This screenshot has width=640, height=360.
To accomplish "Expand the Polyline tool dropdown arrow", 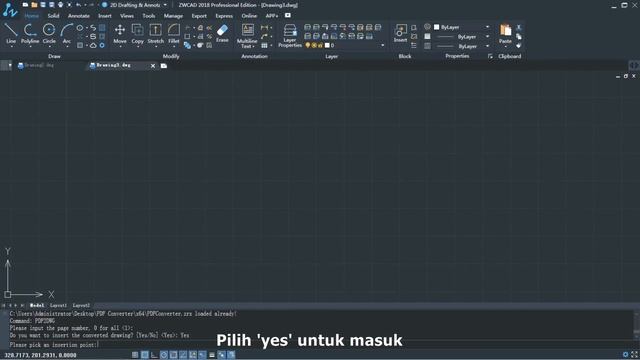I will [x=30, y=46].
